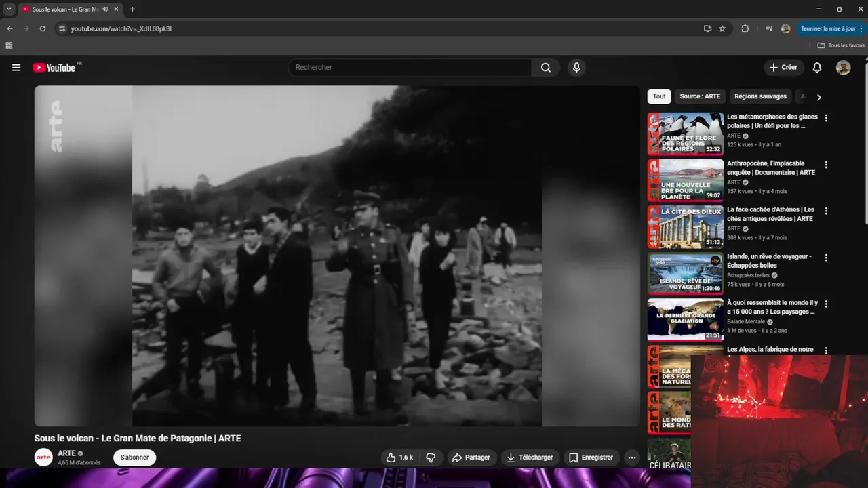Click the Télécharger download button
The height and width of the screenshot is (488, 868).
(530, 457)
